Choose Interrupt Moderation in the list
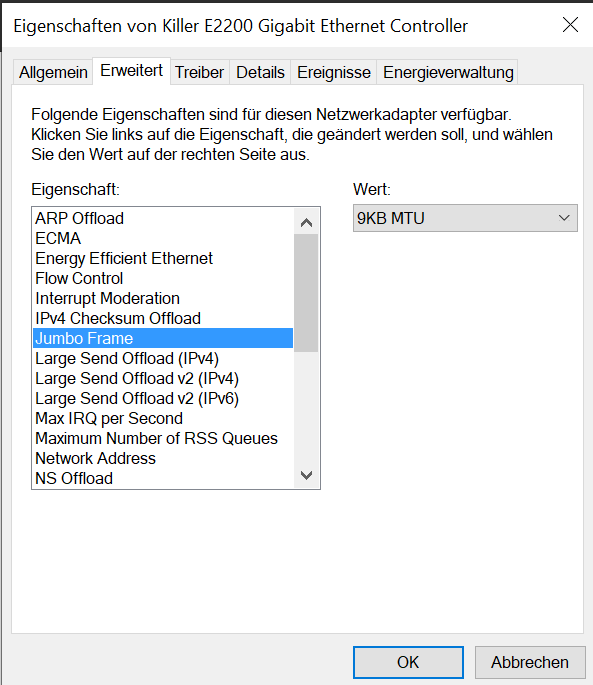The height and width of the screenshot is (685, 593). pos(163,298)
